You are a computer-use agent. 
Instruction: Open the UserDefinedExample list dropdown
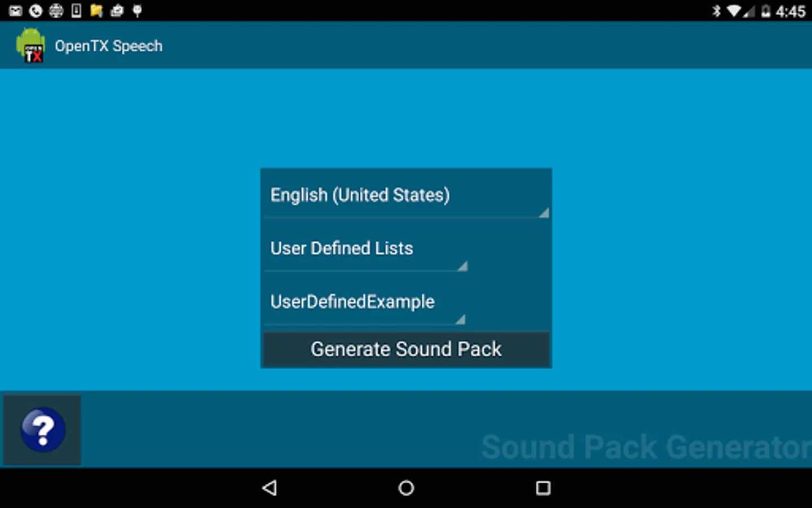(x=365, y=302)
